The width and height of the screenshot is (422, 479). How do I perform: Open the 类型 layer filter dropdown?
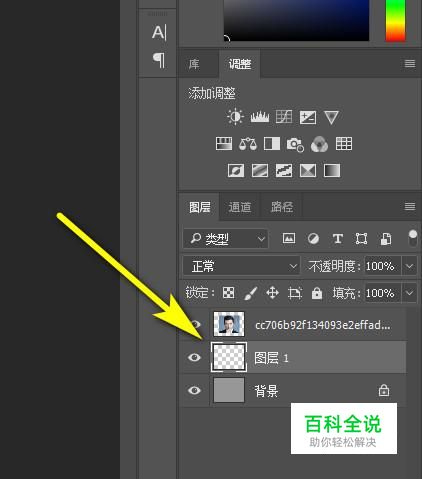click(x=226, y=239)
